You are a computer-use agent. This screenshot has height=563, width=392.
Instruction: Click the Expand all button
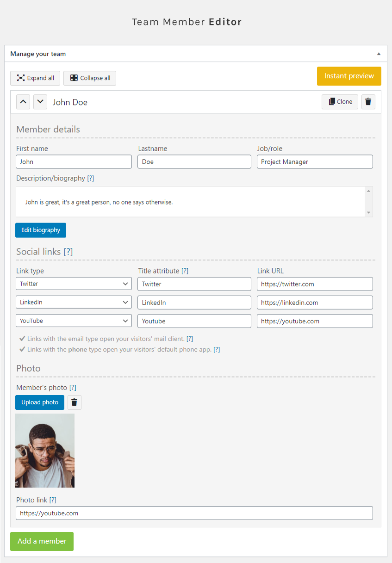click(x=35, y=78)
